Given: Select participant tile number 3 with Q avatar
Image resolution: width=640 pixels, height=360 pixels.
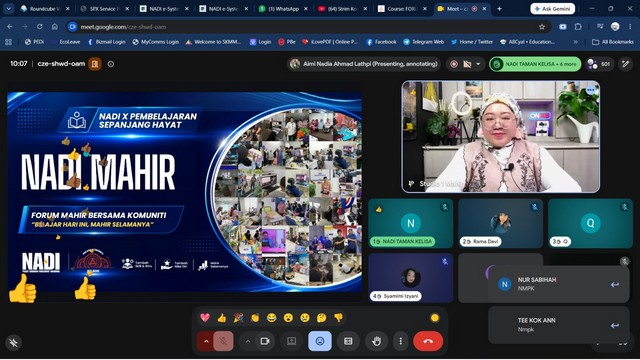Looking at the screenshot, I should (591, 224).
